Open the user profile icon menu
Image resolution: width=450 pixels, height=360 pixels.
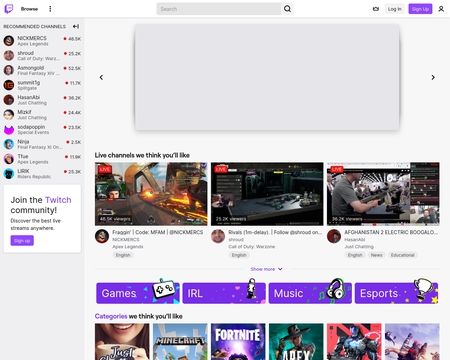(x=441, y=9)
